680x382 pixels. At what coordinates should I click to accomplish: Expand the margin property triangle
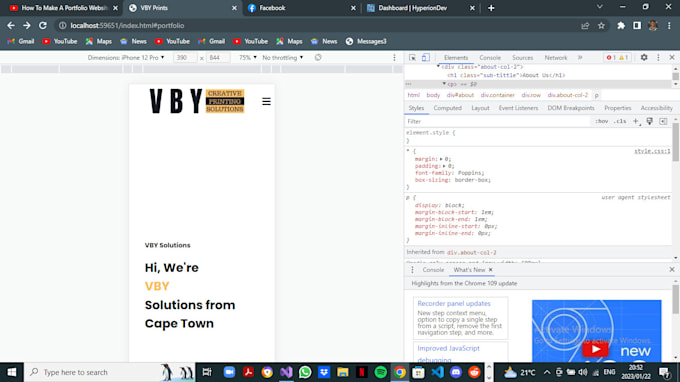[441, 159]
